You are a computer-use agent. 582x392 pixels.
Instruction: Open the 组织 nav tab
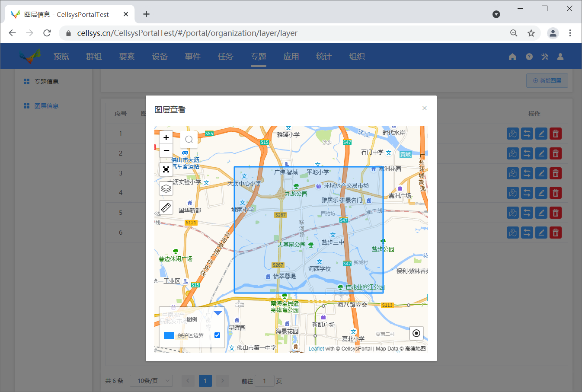point(357,56)
